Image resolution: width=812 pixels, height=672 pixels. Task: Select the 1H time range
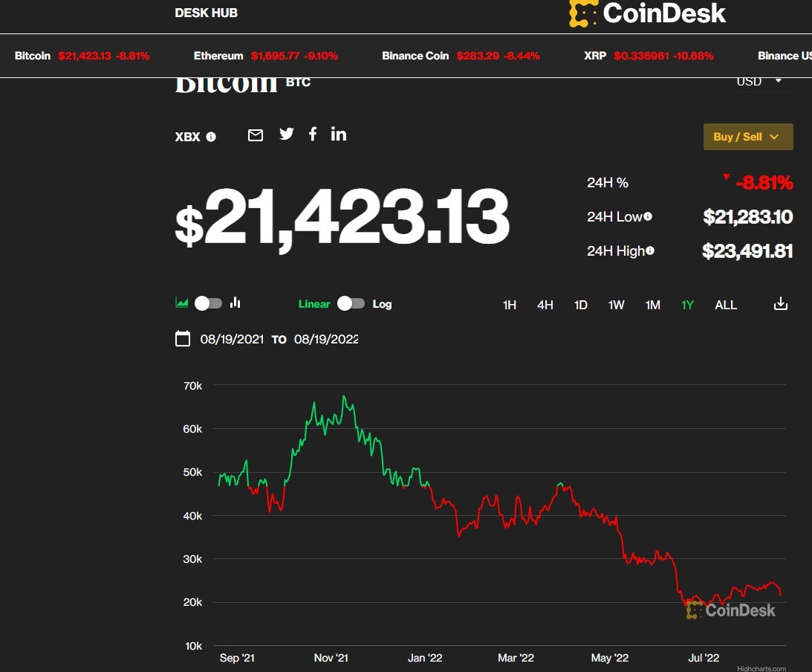coord(510,306)
